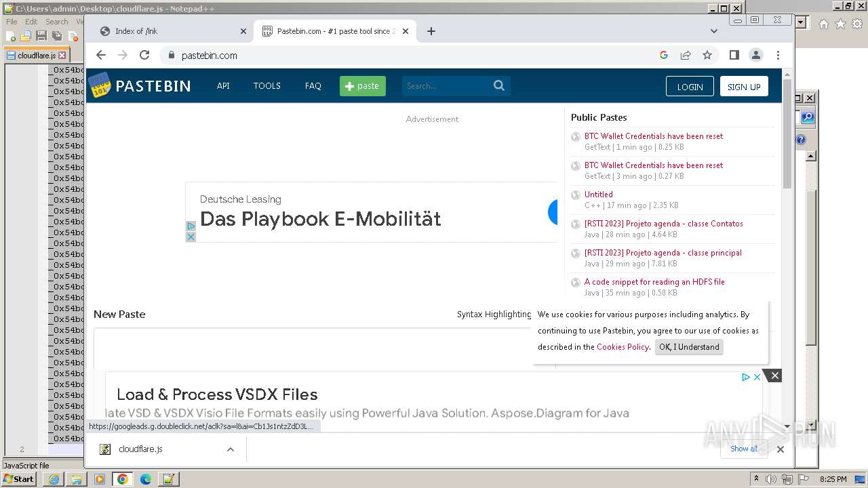The height and width of the screenshot is (488, 868).
Task: Share this page via Chrome share icon
Action: [x=686, y=55]
